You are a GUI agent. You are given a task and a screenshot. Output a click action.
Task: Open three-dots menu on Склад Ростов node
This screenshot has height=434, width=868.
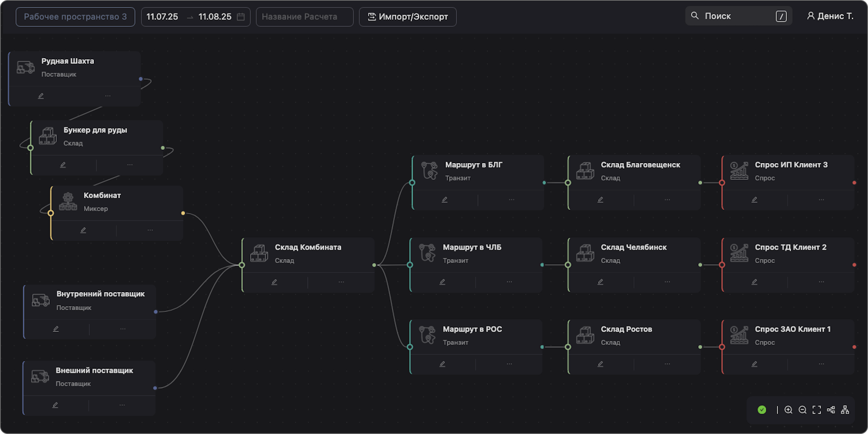[x=667, y=364]
